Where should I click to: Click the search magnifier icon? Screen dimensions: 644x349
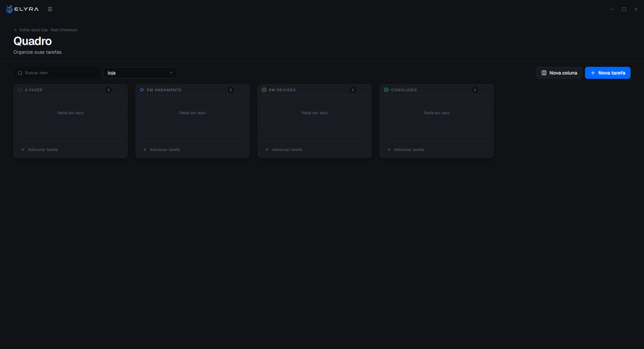click(x=20, y=72)
